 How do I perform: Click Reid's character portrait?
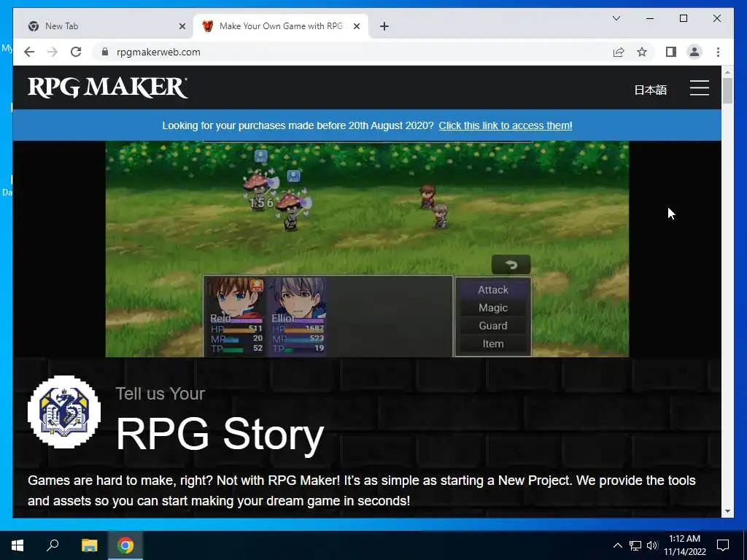pyautogui.click(x=235, y=298)
